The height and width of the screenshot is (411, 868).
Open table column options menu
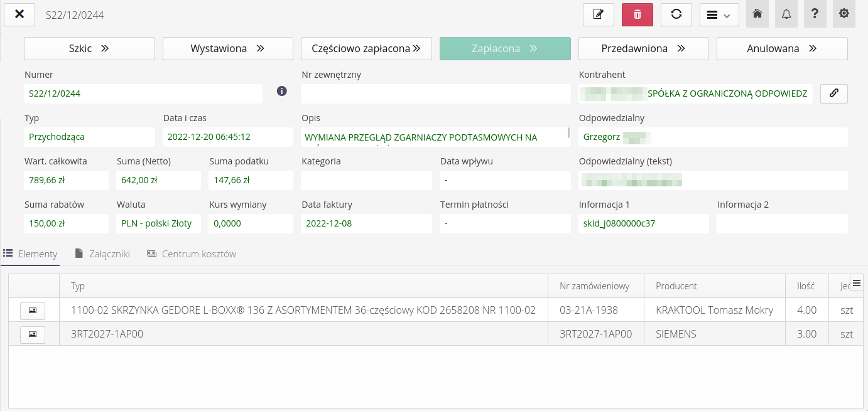pyautogui.click(x=857, y=284)
